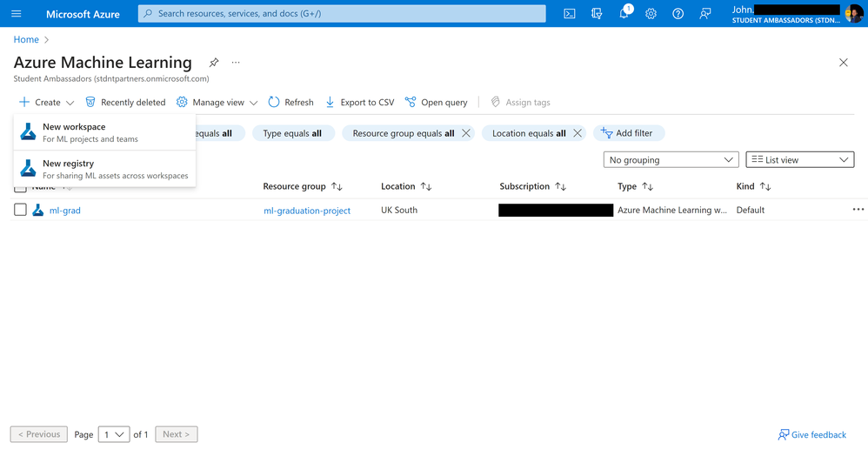Expand the page number dropdown
868x456 pixels.
pos(114,434)
